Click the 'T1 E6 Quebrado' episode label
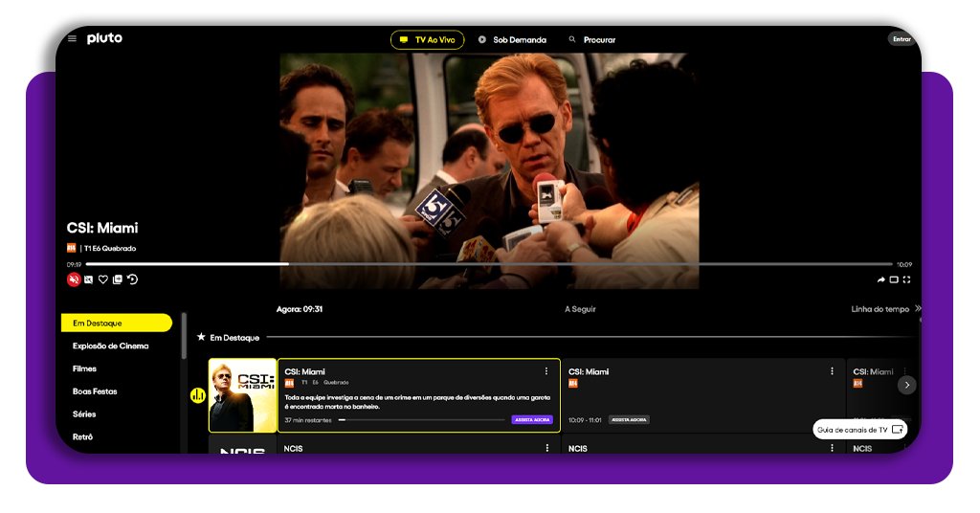 [x=110, y=248]
